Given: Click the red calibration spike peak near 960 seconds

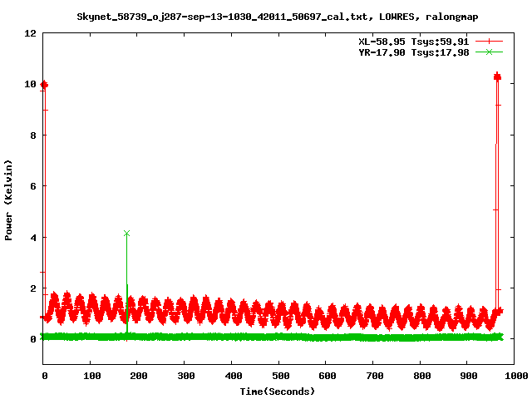Looking at the screenshot, I should 497,76.
